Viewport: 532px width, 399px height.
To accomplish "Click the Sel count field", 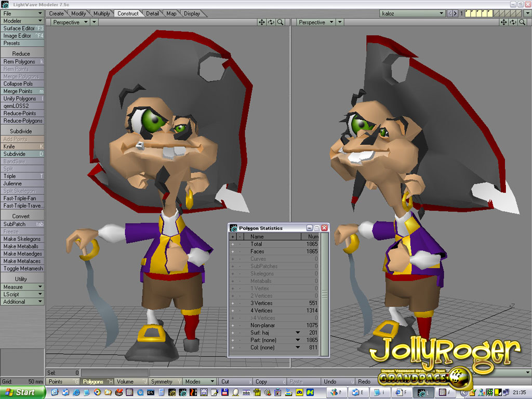I will point(63,373).
